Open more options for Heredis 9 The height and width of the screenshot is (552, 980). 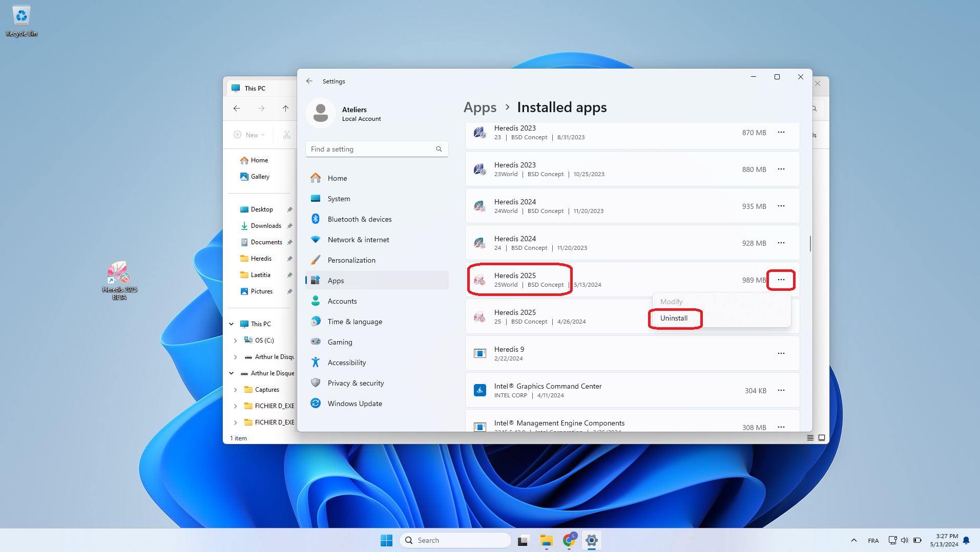[x=781, y=353]
